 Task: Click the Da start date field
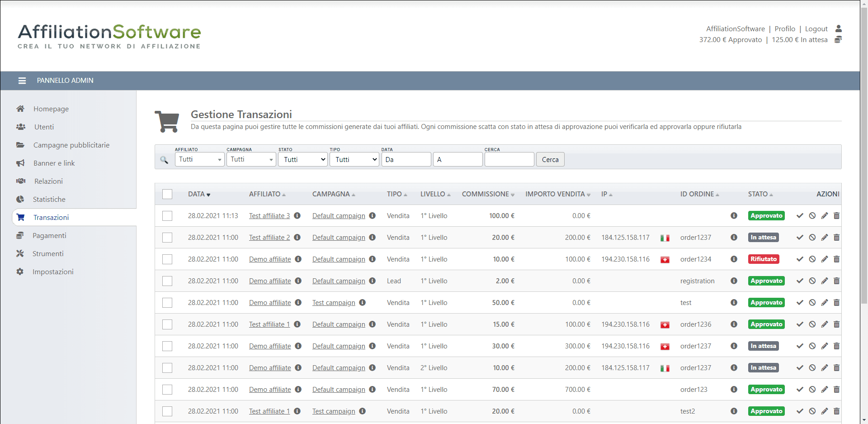tap(406, 159)
